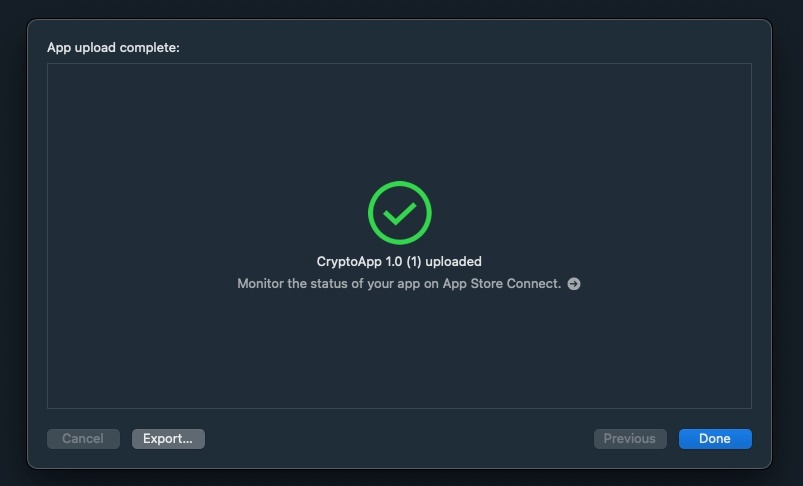
Task: Follow the App Store Connect arrow link
Action: tap(574, 284)
